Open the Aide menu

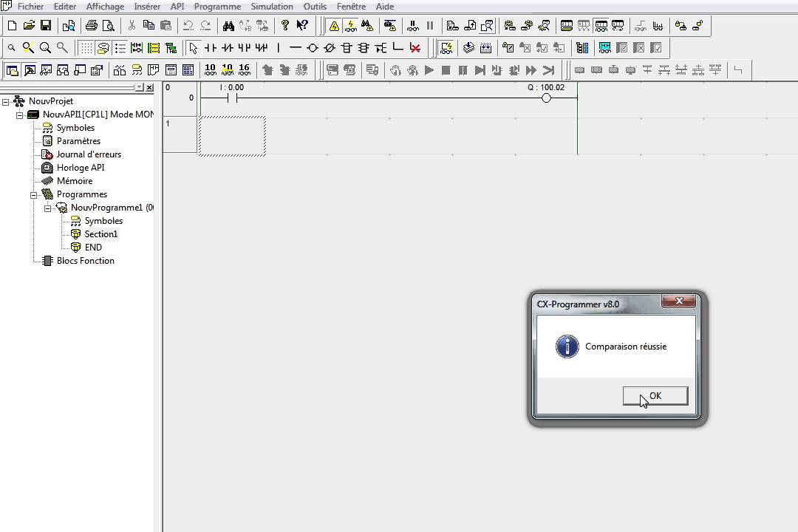[385, 7]
